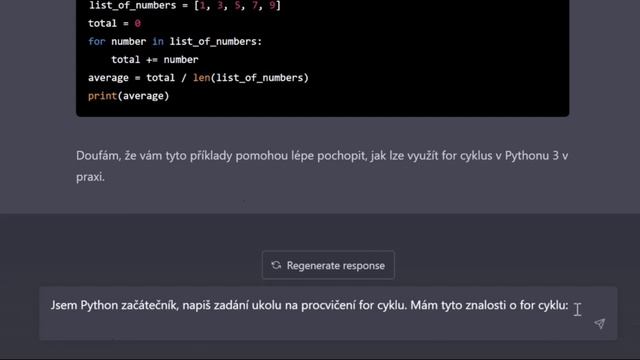Viewport: 640px width, 360px height.
Task: Click the line 'average = total / len(list_of_numbers)'
Action: coord(198,78)
